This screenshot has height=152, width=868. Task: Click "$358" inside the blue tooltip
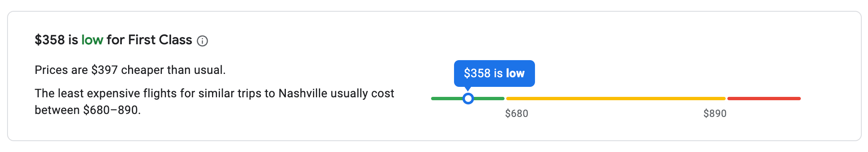(477, 73)
